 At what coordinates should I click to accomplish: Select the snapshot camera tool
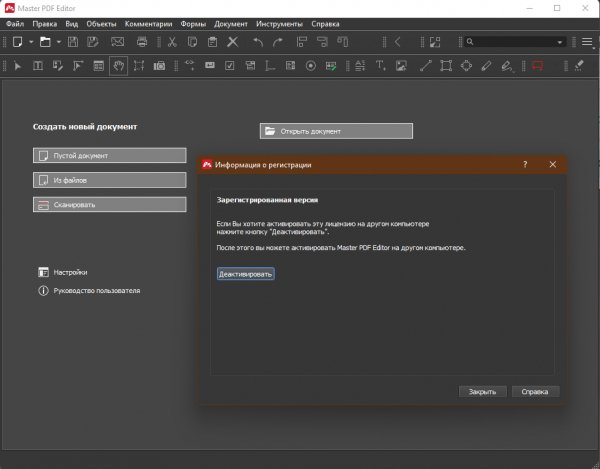[x=159, y=66]
